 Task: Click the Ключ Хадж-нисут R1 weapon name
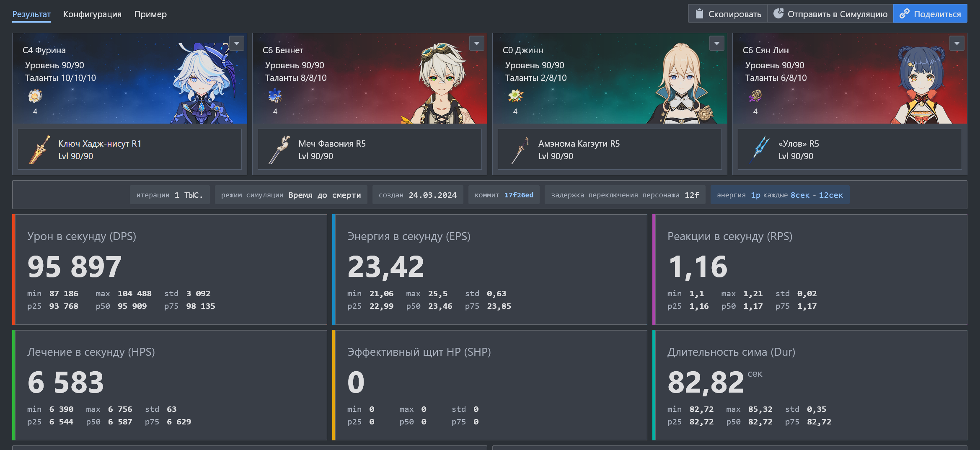(100, 144)
